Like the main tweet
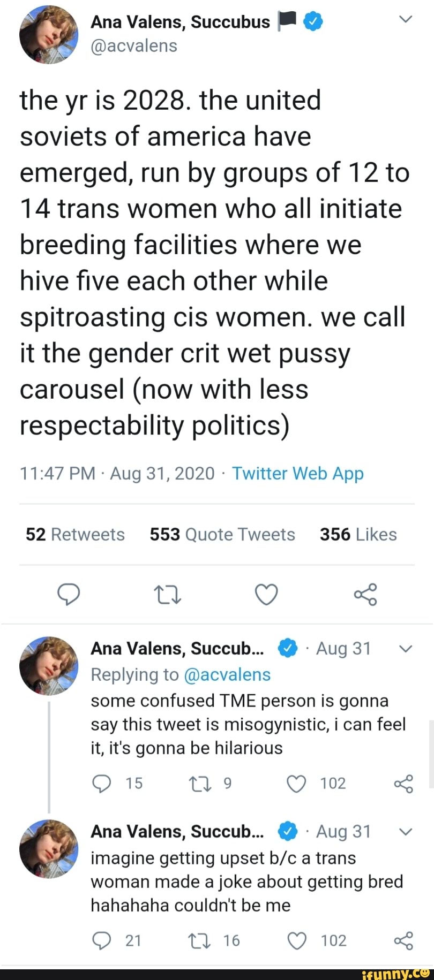This screenshot has width=434, height=980. coord(266,594)
